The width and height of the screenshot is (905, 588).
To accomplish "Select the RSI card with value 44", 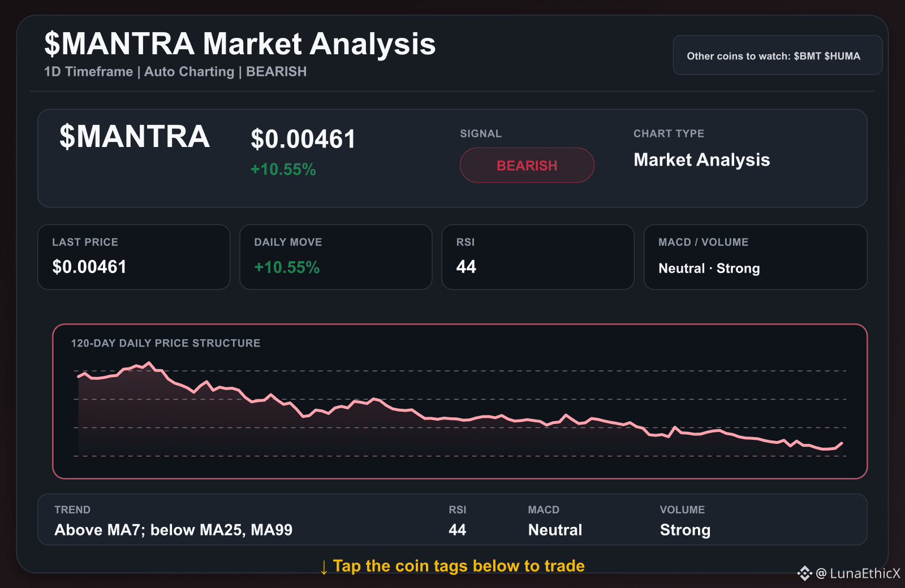I will [538, 257].
